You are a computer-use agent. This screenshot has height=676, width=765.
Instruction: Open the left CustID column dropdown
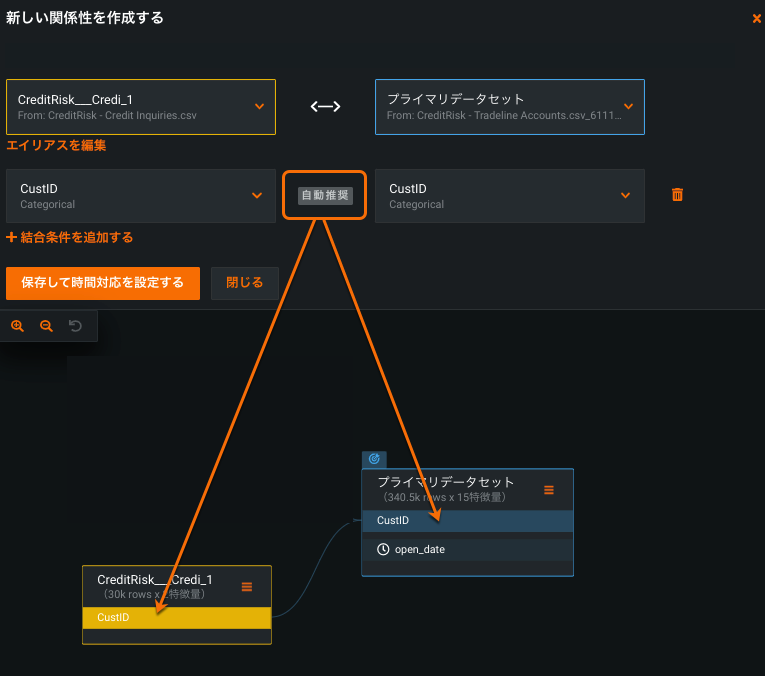click(257, 195)
